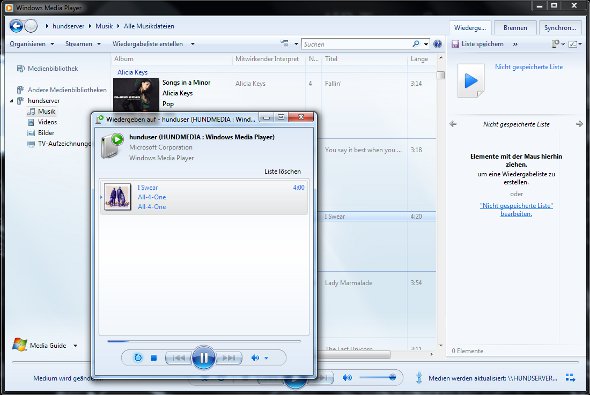This screenshot has width=590, height=395.
Task: Open the view options icon beside search
Action: [x=285, y=44]
